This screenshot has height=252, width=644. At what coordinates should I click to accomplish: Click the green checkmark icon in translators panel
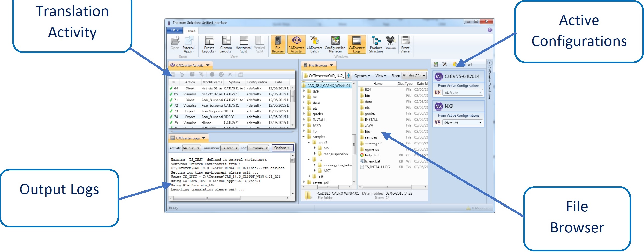pyautogui.click(x=436, y=64)
